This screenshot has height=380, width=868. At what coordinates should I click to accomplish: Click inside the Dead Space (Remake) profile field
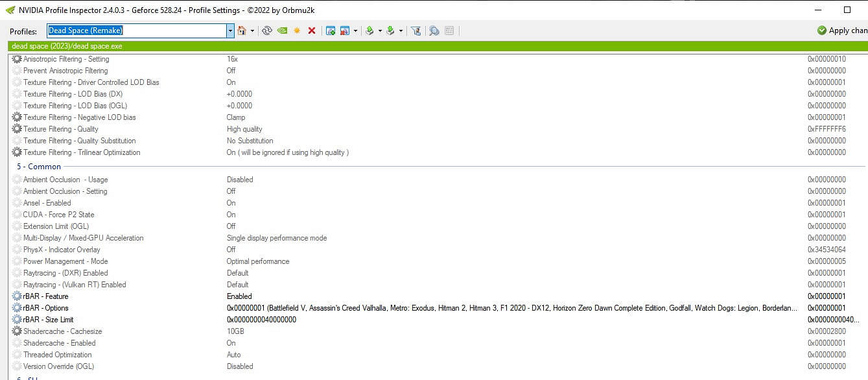point(136,30)
